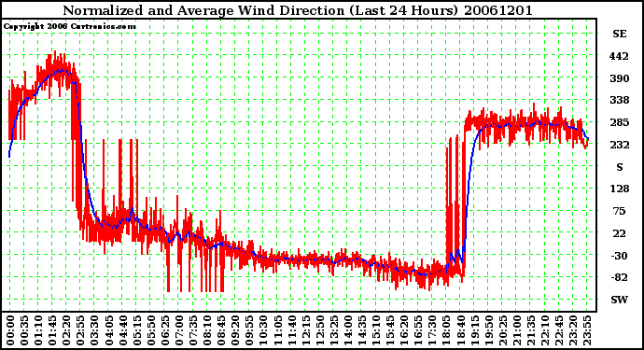This screenshot has height=350, width=644.
Task: Click the 'Copyright 2006 Cartronics.com' notice
Action: 70,27
